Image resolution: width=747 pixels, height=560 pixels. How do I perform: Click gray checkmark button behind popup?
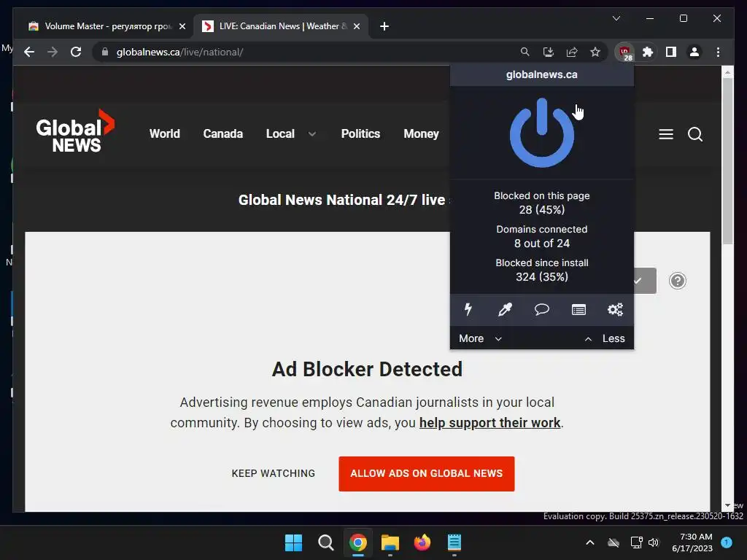[645, 281]
